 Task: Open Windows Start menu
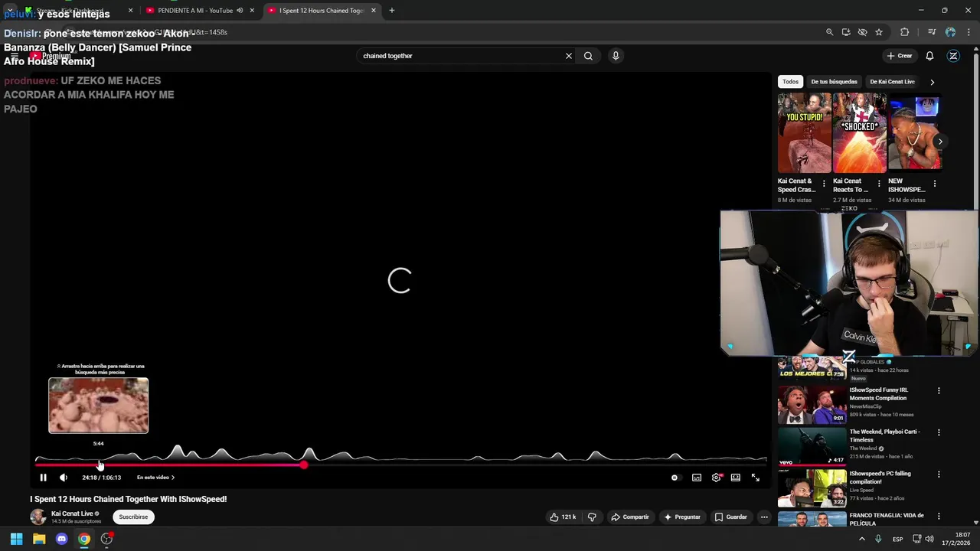pyautogui.click(x=16, y=539)
